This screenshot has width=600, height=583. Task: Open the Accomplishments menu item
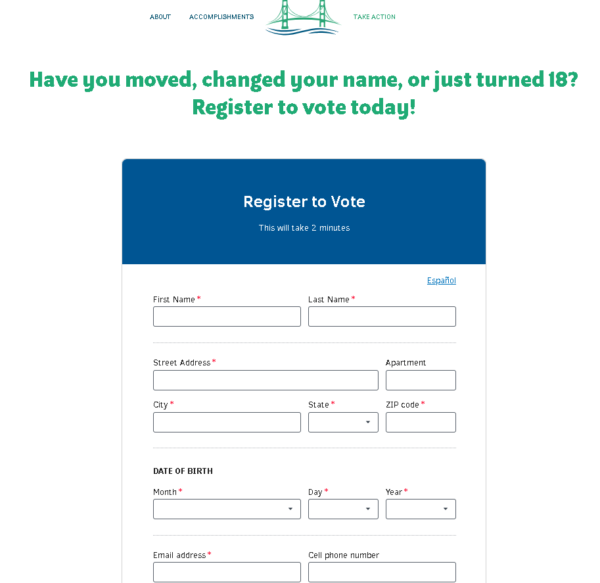[221, 17]
